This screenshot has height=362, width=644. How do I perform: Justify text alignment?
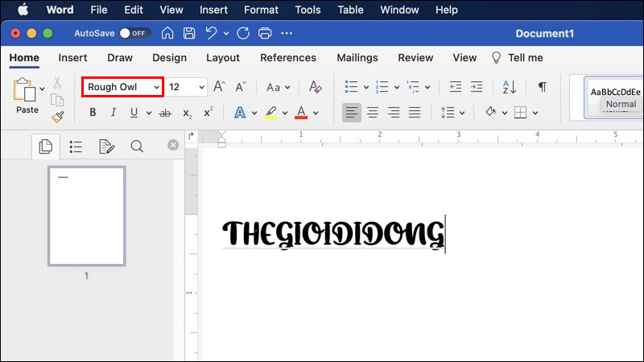pos(415,113)
